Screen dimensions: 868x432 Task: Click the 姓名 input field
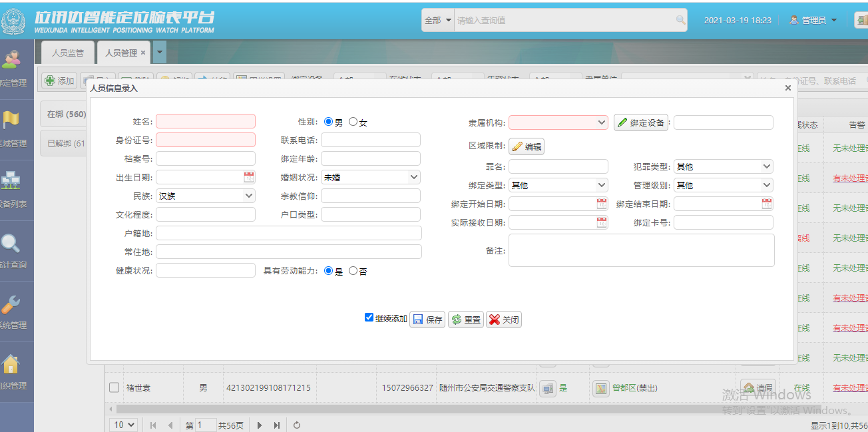tap(206, 121)
